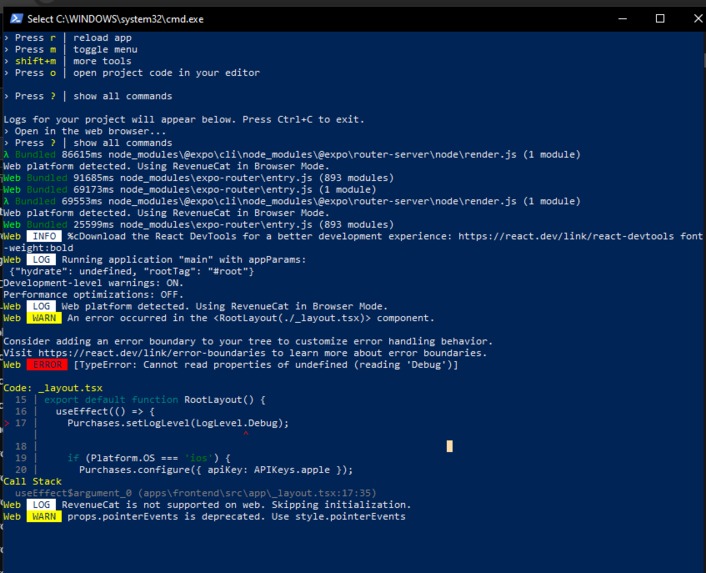706x573 pixels.
Task: Click the red ERROR badge
Action: coord(47,365)
